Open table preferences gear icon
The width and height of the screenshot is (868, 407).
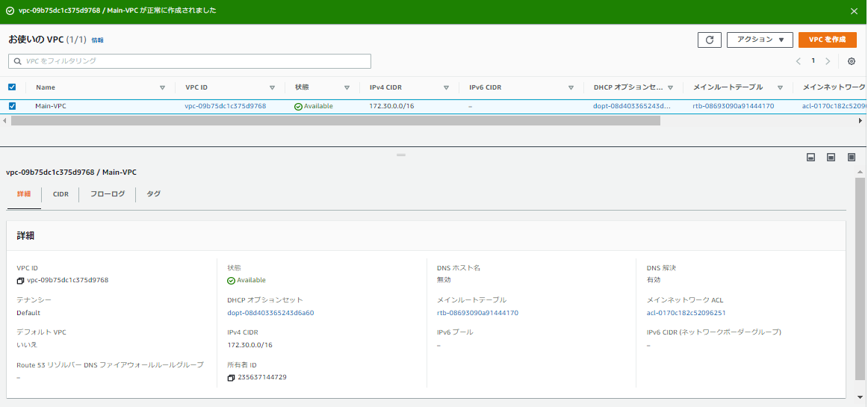tap(851, 61)
